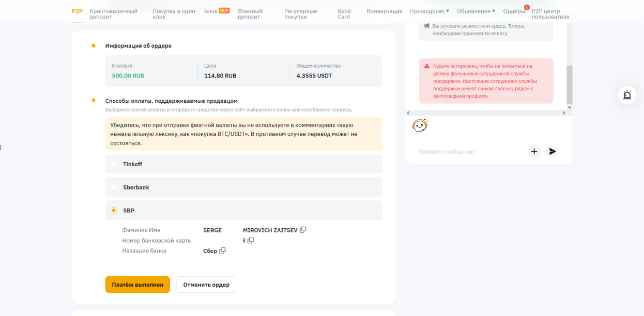Click the red warning triangle icon
Viewport: 644px width, 316px height.
pyautogui.click(x=427, y=66)
